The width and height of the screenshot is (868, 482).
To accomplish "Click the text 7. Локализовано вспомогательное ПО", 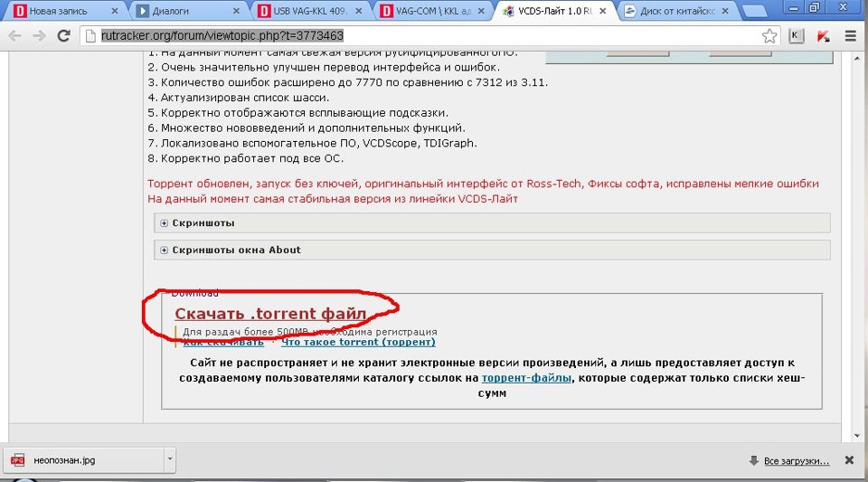I will point(312,143).
